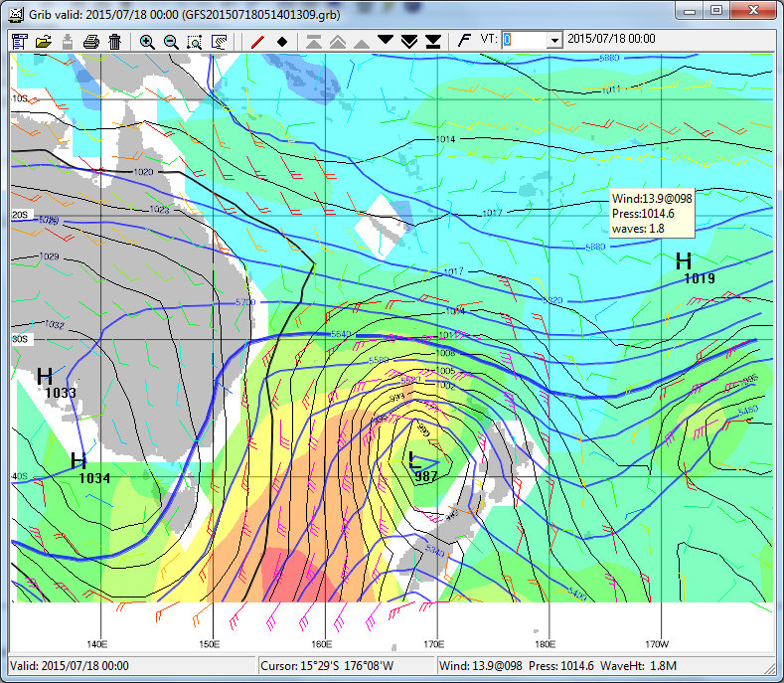Expand the VT dropdown arrow
This screenshot has width=784, height=683.
click(x=554, y=41)
